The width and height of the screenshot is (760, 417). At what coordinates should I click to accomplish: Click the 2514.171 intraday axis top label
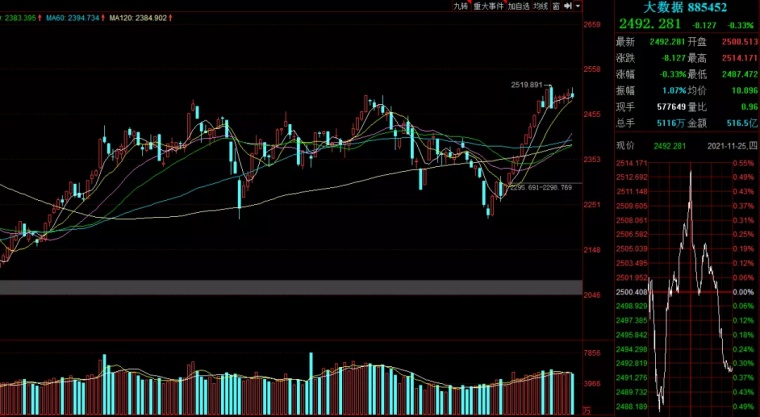tap(632, 163)
